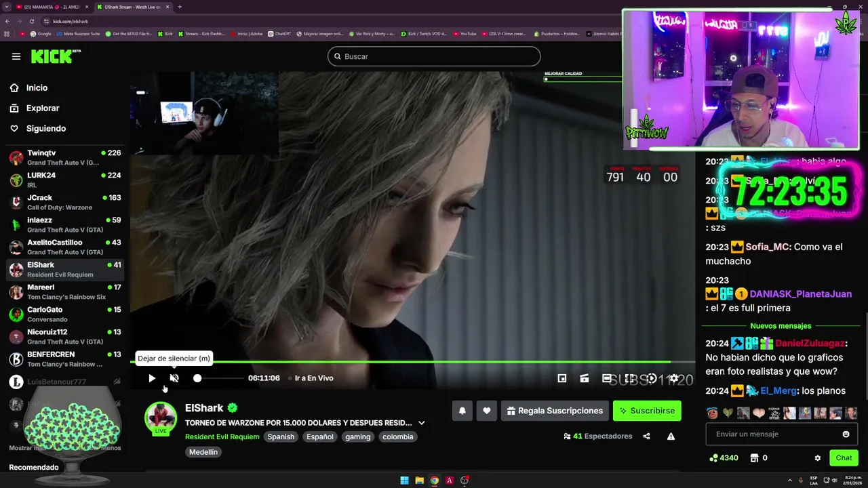
Task: Report the stream with warning icon
Action: (671, 436)
